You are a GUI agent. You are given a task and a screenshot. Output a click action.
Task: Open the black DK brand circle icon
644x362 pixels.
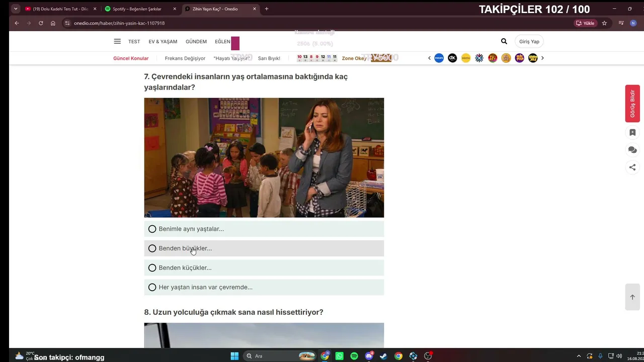[x=452, y=58]
